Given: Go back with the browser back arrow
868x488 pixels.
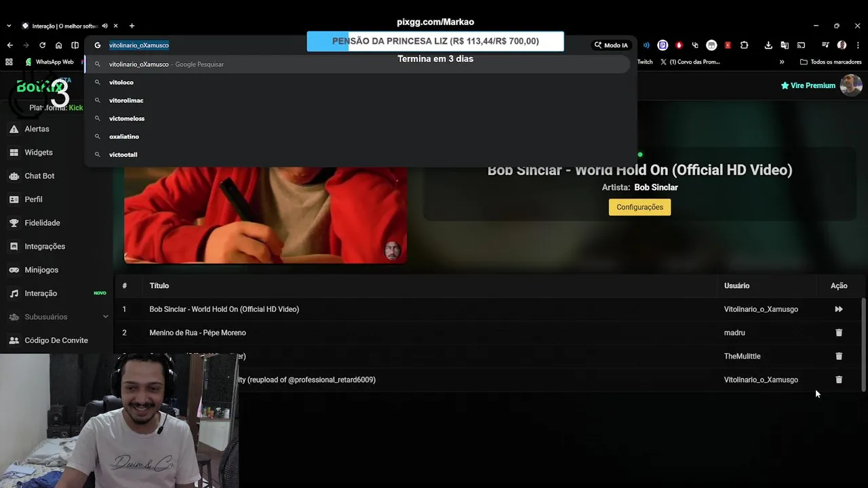Looking at the screenshot, I should pyautogui.click(x=9, y=45).
